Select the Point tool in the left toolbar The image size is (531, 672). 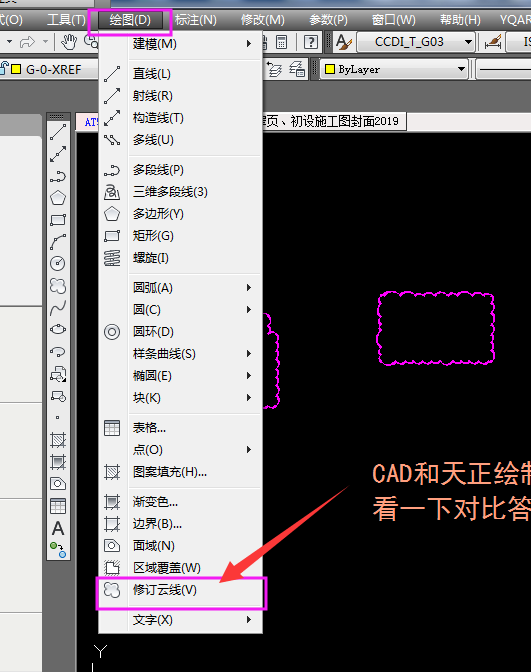coord(58,418)
